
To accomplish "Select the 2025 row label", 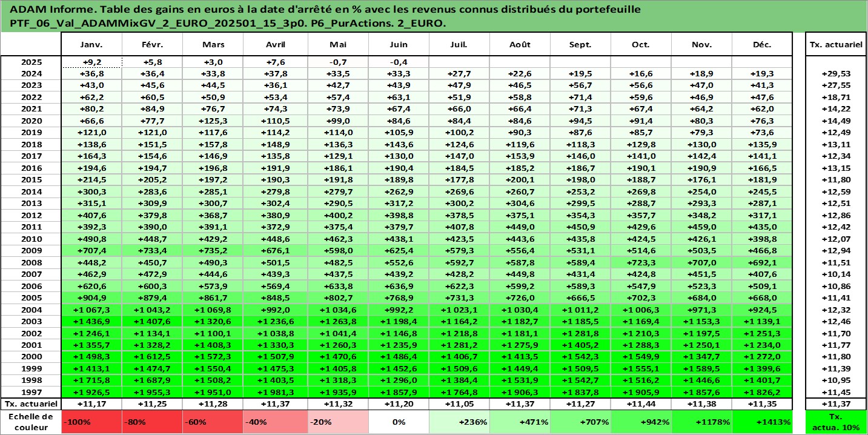I will tap(31, 62).
